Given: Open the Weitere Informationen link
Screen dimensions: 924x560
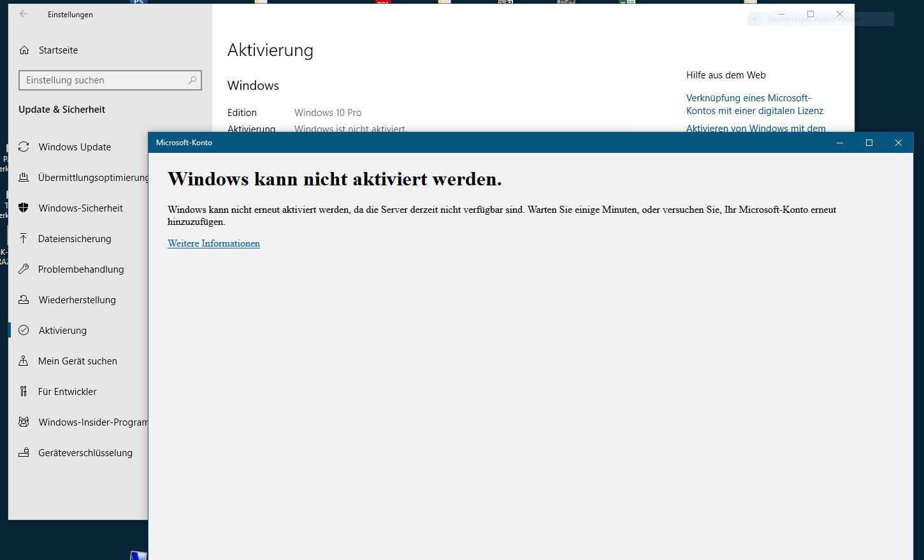Looking at the screenshot, I should click(x=213, y=243).
